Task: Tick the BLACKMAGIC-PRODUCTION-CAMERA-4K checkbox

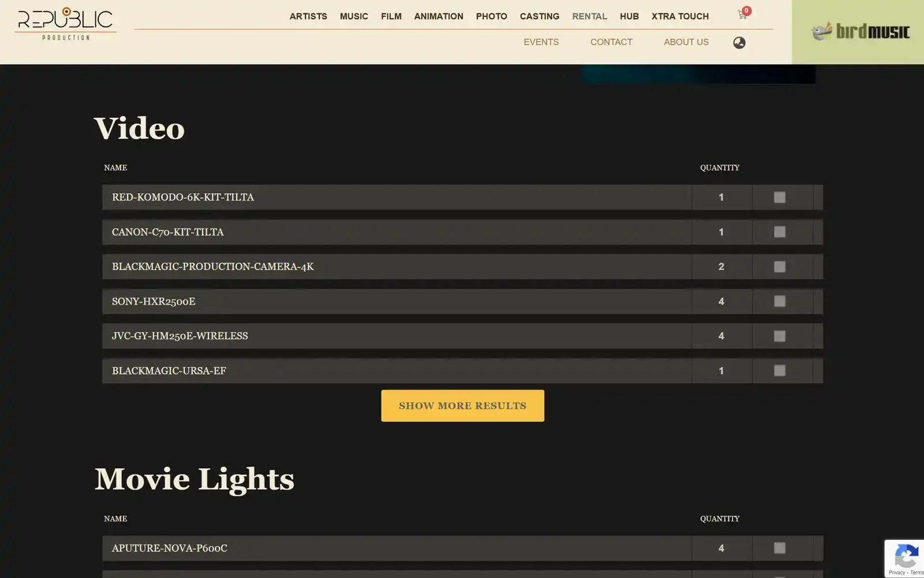Action: click(780, 267)
